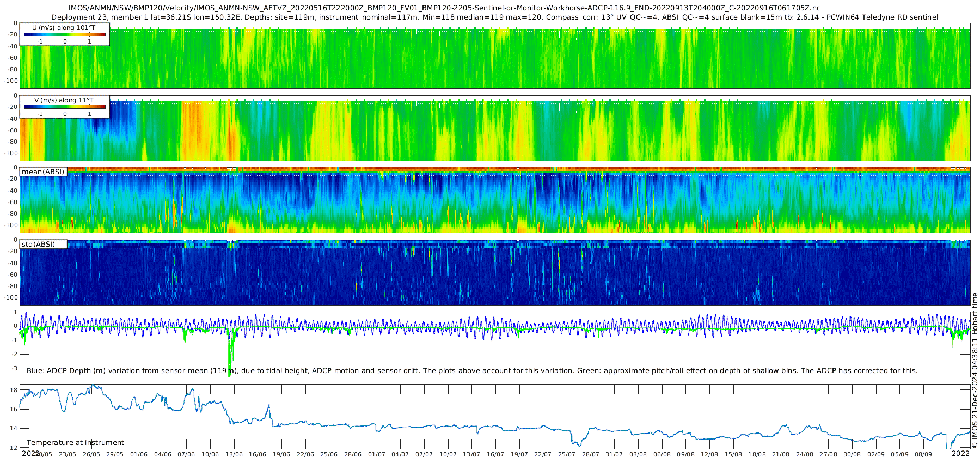Screen dimensions: 980x463
Task: Click the '2022' year label at the axis start
Action: 30,453
